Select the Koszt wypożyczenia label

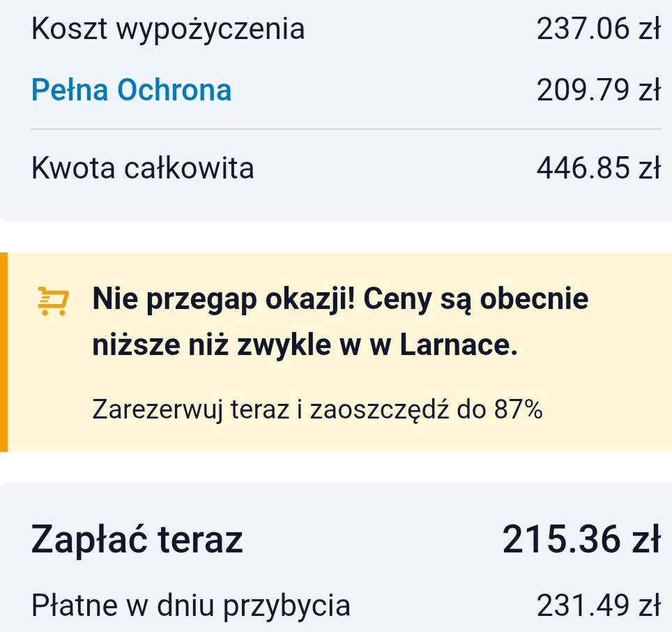[168, 29]
